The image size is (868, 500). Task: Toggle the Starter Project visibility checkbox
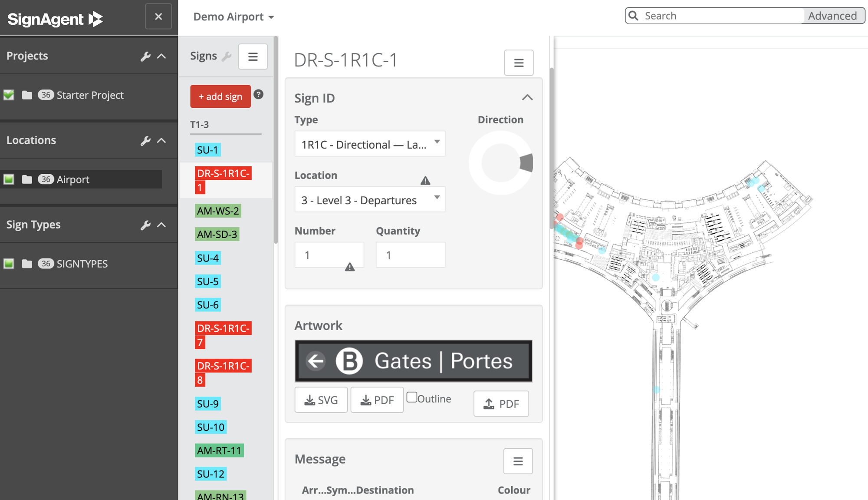(x=9, y=95)
